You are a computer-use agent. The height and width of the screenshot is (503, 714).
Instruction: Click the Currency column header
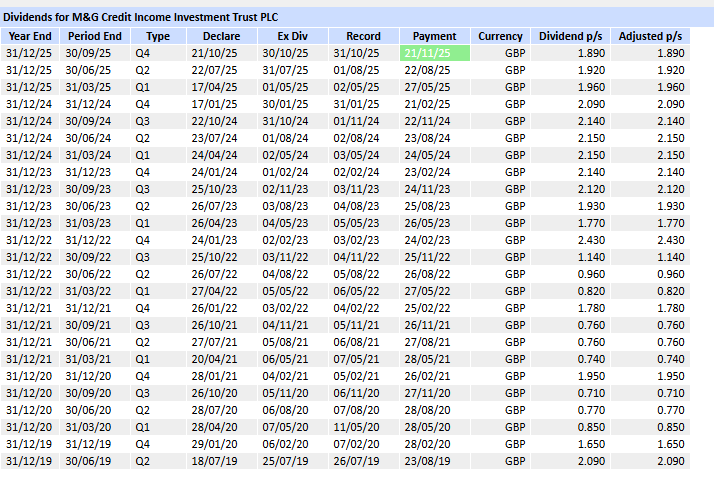coord(500,36)
